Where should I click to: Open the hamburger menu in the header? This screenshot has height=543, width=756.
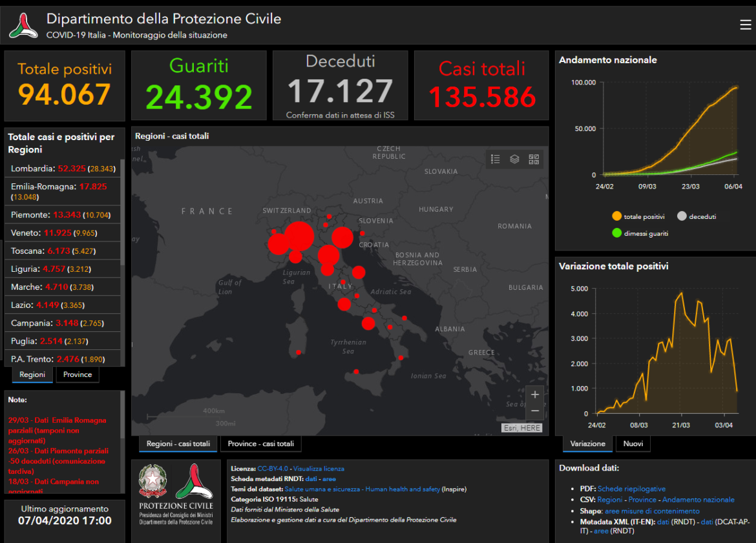[x=745, y=25]
